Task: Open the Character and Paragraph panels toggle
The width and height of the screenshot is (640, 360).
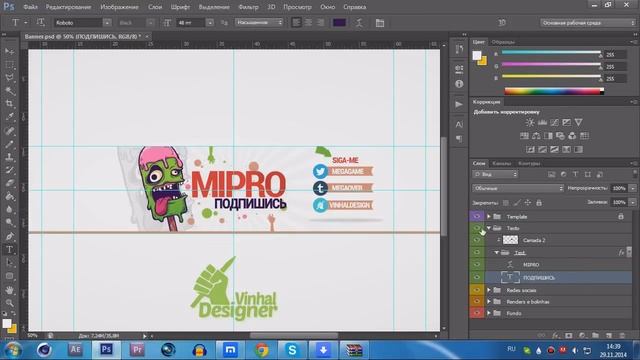Action: click(x=380, y=23)
